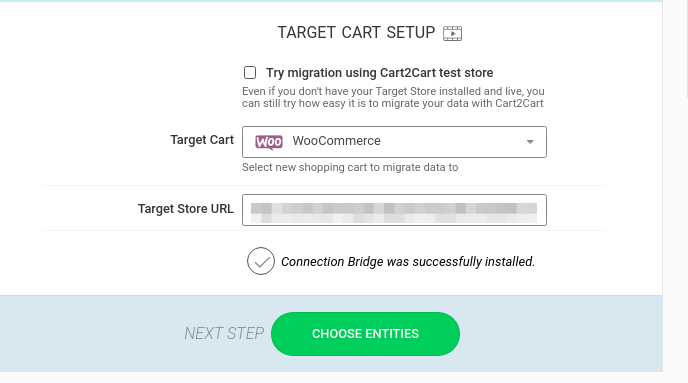
Task: Click the WooCommerce logo in Target Cart field
Action: pyautogui.click(x=269, y=142)
